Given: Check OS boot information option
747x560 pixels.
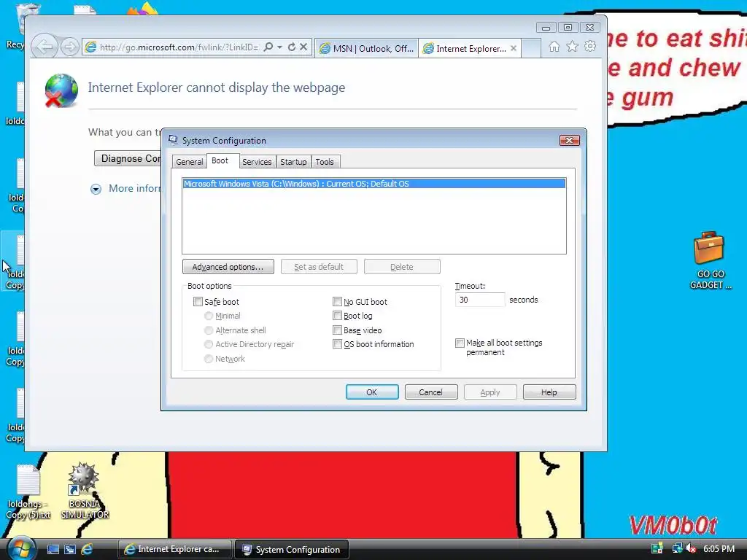Looking at the screenshot, I should [x=337, y=344].
